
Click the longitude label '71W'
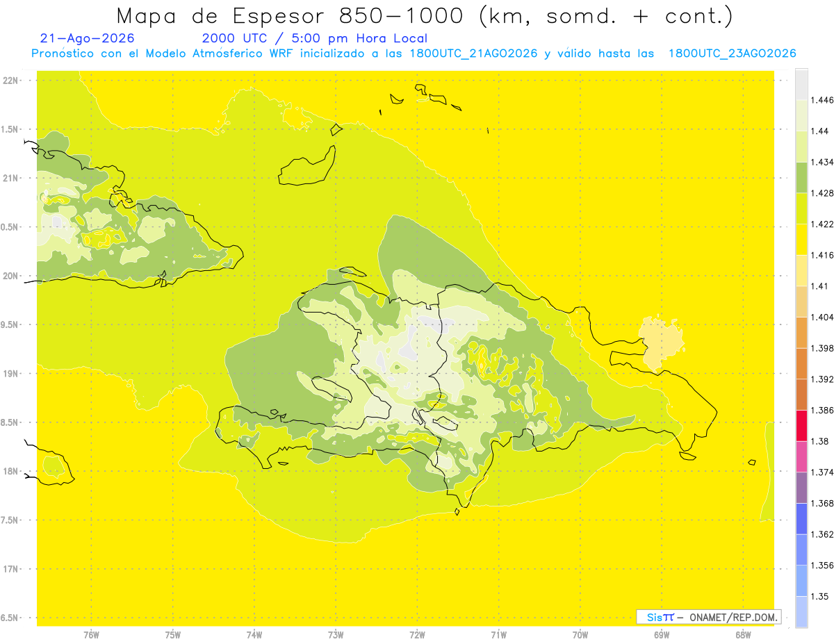[498, 635]
